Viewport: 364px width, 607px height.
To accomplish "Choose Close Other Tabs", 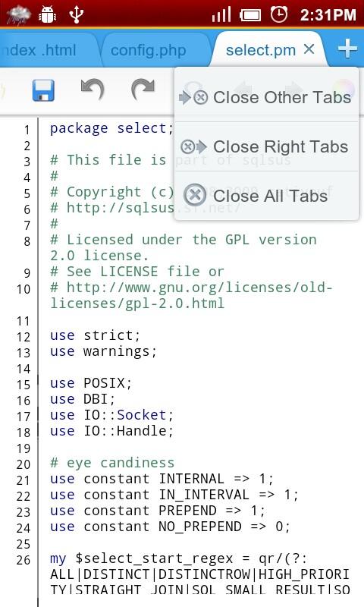I will [x=266, y=97].
